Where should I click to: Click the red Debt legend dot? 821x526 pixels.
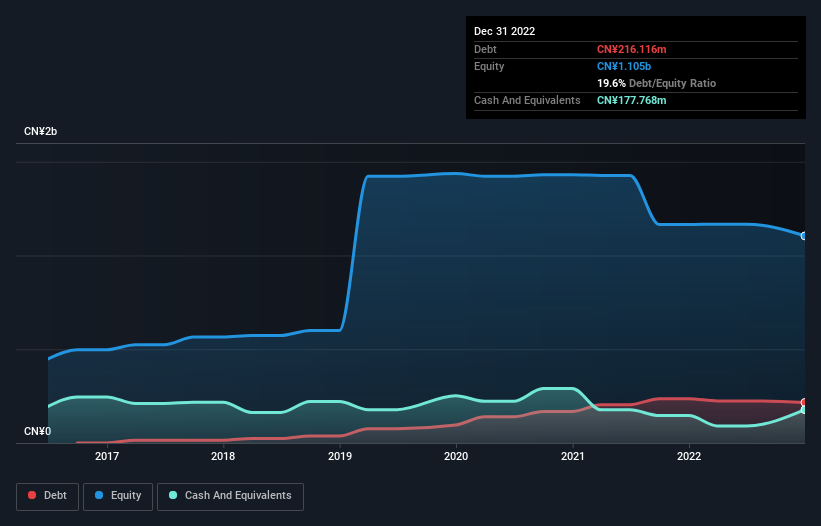[x=32, y=495]
